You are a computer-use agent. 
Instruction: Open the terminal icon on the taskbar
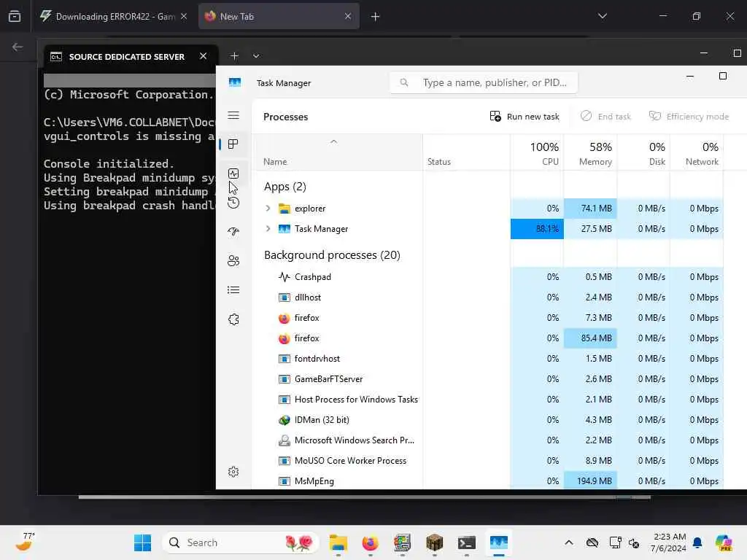point(466,542)
